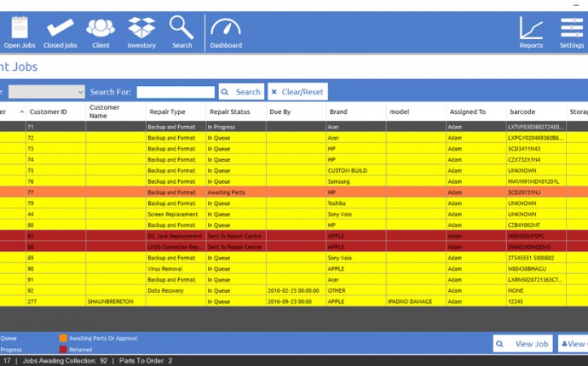Go to Closed jobs checkmark icon

(60, 28)
